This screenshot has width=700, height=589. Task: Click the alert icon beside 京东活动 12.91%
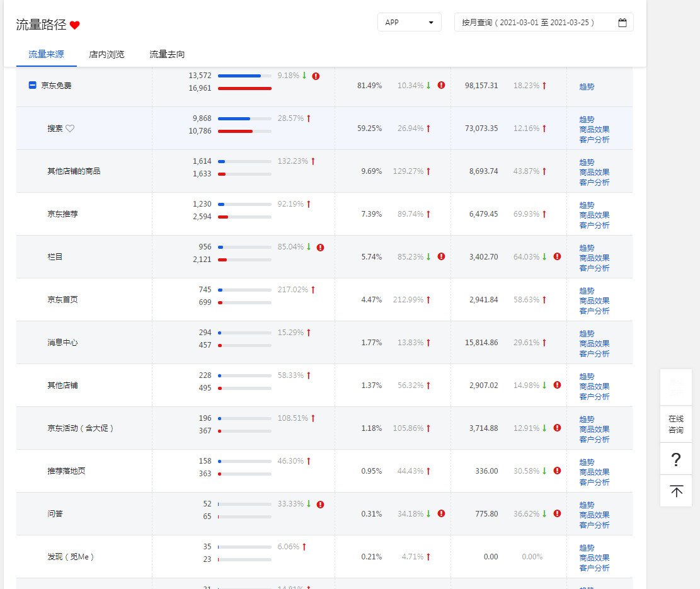557,428
